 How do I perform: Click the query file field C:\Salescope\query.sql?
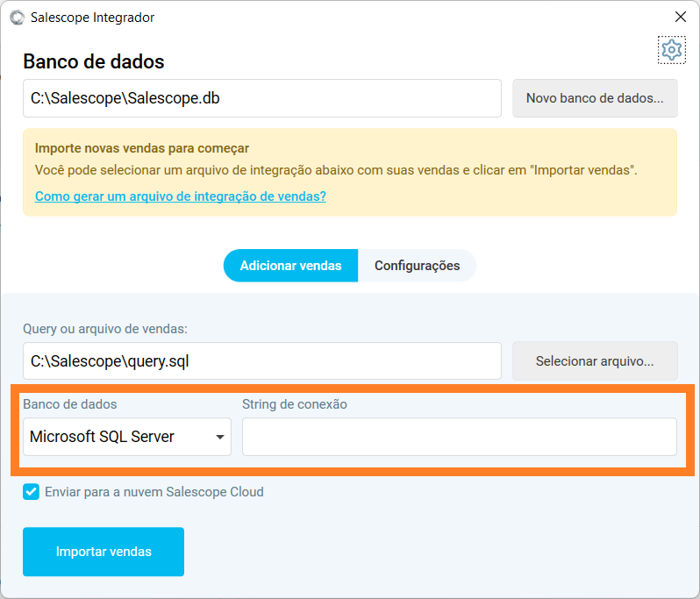click(x=262, y=361)
